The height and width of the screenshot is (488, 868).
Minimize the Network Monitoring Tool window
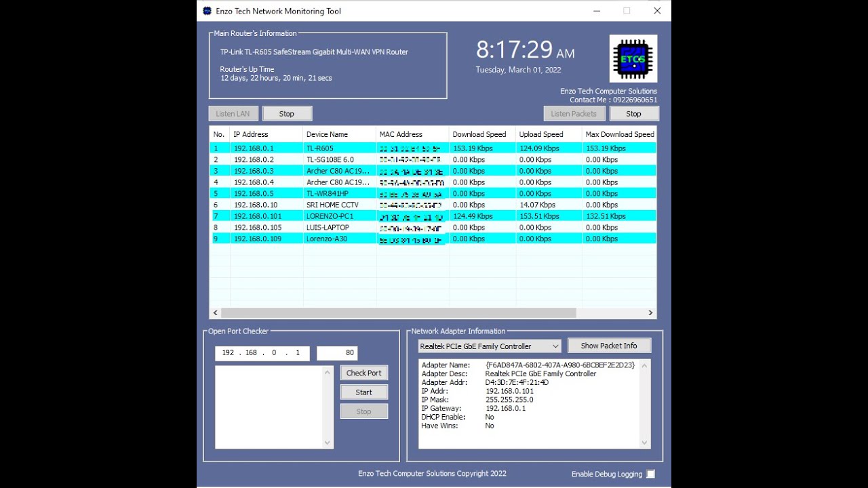[596, 11]
